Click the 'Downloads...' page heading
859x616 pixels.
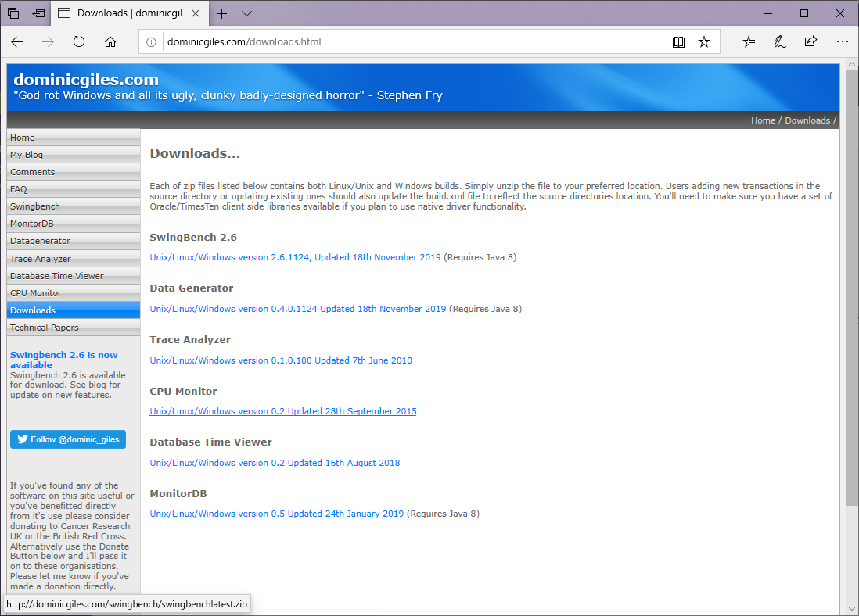tap(195, 153)
